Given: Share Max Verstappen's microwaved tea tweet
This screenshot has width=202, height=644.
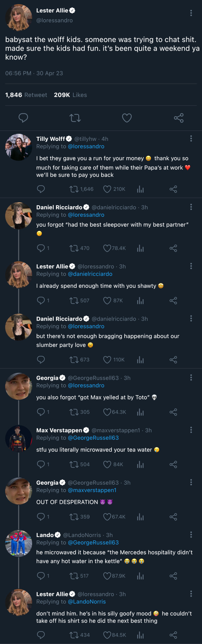Looking at the screenshot, I should pyautogui.click(x=173, y=465).
